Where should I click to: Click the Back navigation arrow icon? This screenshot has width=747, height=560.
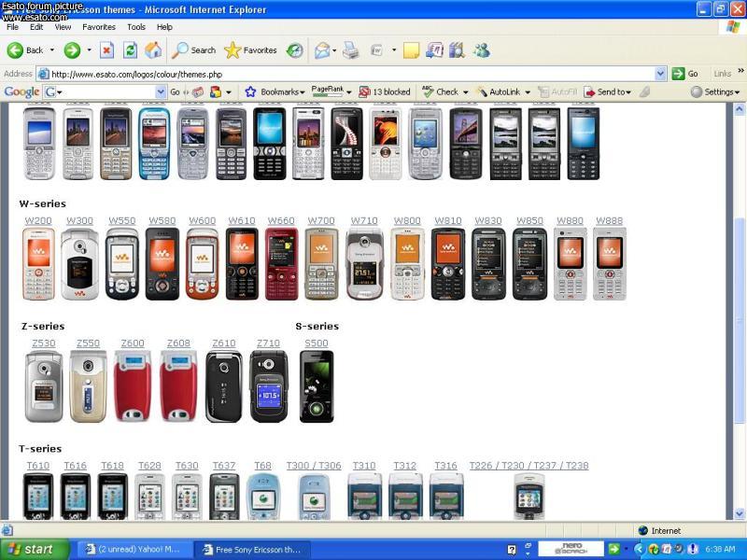click(15, 50)
